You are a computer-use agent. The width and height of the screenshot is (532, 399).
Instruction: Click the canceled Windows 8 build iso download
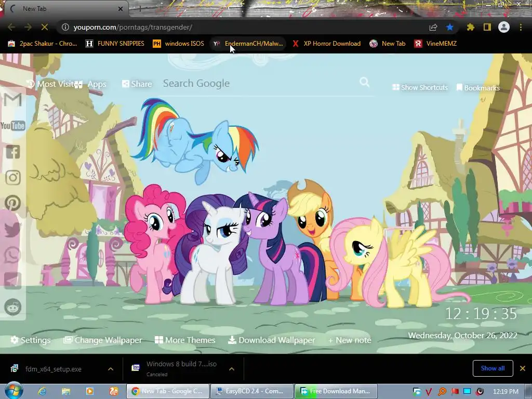click(x=177, y=369)
